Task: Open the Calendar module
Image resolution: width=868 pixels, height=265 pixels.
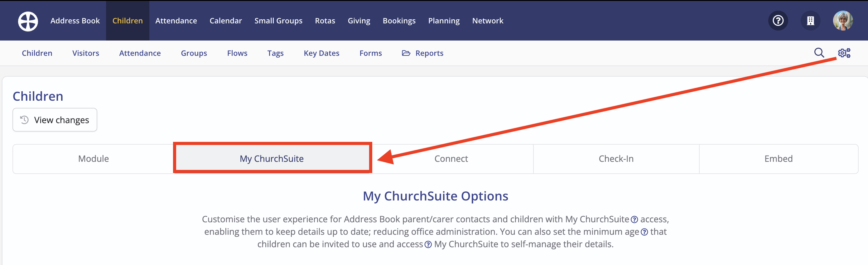Action: point(225,21)
